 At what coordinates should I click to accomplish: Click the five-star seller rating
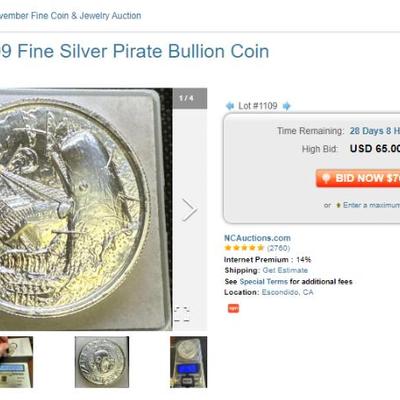tap(244, 248)
